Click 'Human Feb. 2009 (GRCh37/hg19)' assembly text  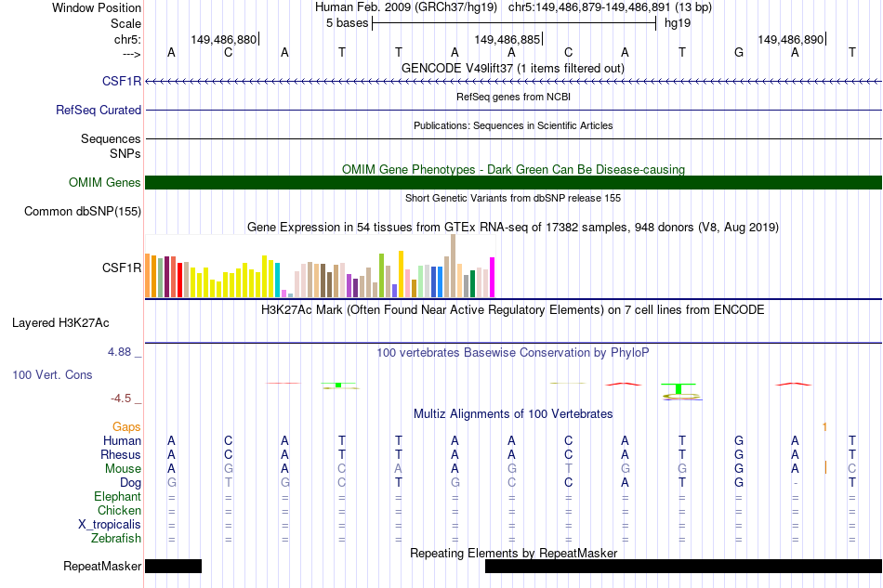point(406,7)
